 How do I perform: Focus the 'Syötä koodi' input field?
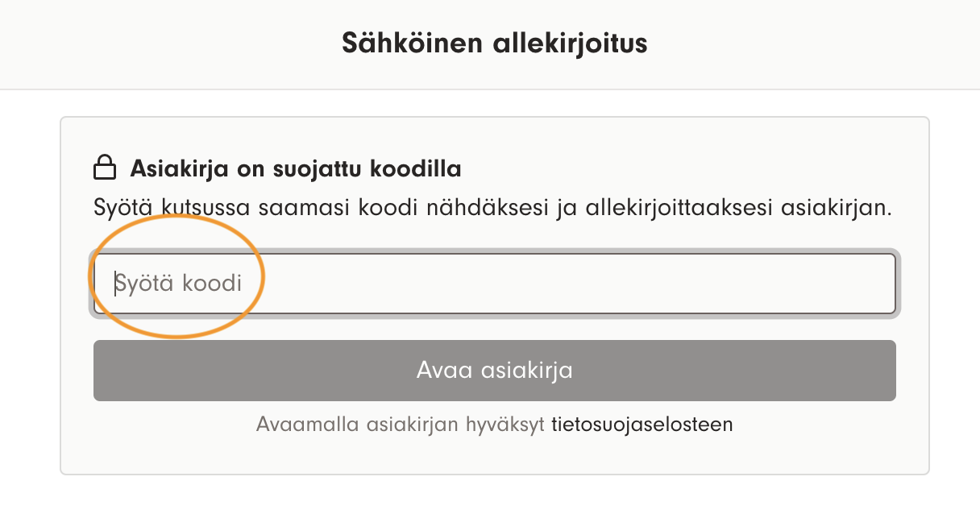coord(494,284)
